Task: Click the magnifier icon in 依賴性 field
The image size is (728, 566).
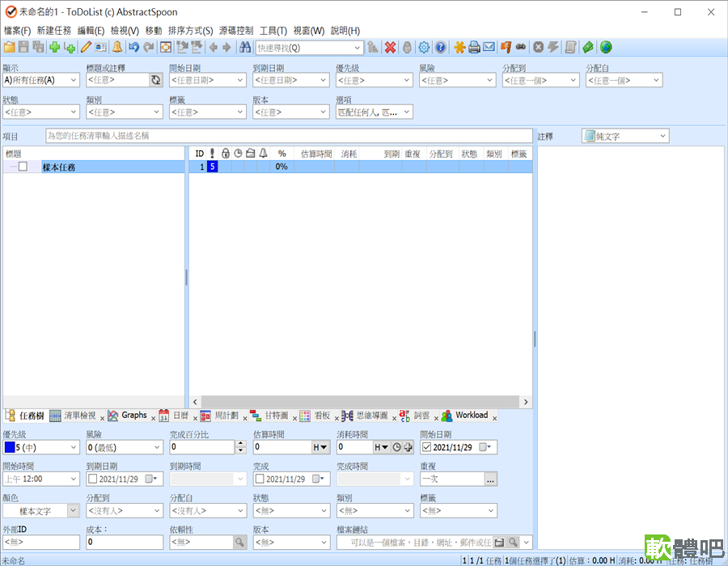Action: pyautogui.click(x=239, y=542)
